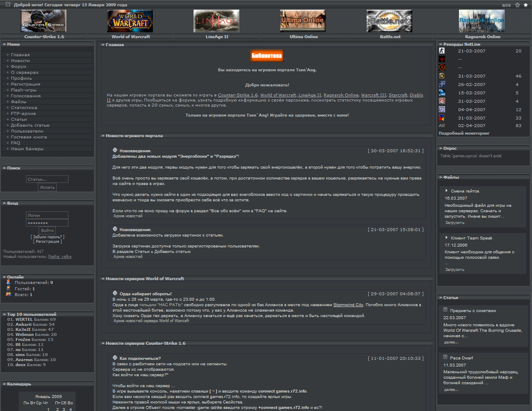Open Статистика in the side menu

tap(24, 108)
